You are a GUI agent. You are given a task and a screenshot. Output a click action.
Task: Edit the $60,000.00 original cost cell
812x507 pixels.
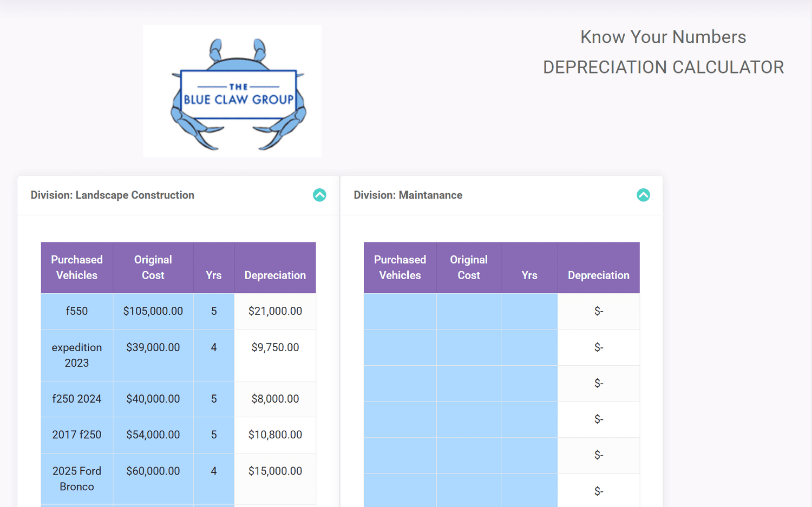[x=153, y=479]
